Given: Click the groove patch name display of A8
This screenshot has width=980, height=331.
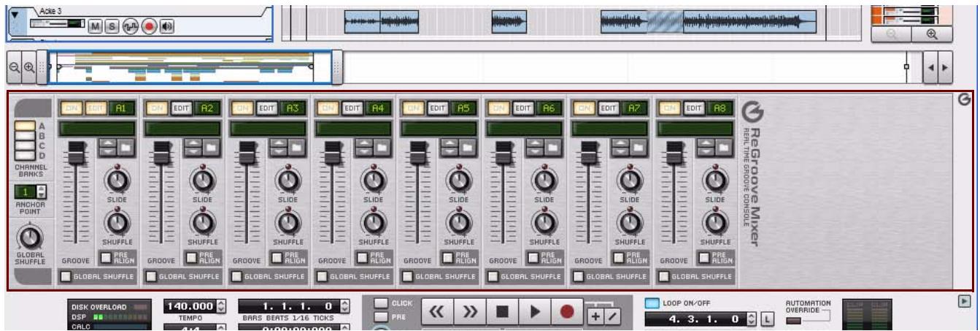Looking at the screenshot, I should pos(695,129).
